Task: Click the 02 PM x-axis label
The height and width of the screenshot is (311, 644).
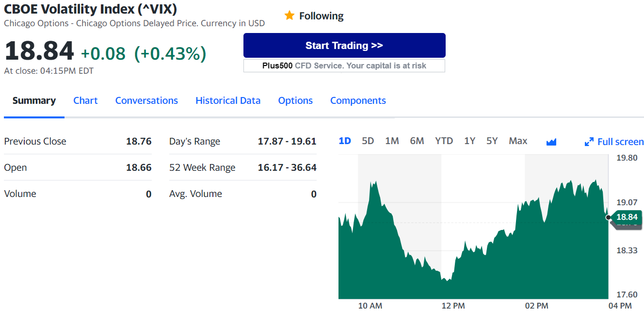Action: coord(536,306)
